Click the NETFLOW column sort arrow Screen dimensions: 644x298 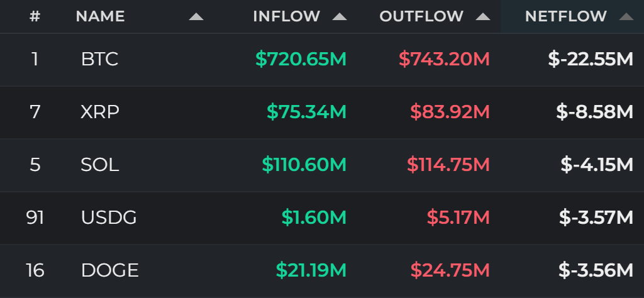(626, 17)
